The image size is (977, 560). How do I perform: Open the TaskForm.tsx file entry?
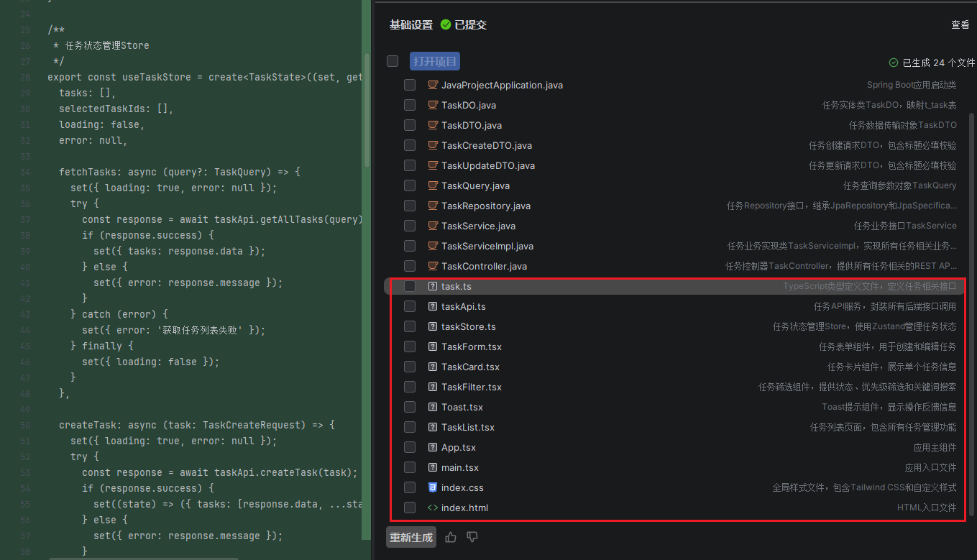(x=472, y=346)
